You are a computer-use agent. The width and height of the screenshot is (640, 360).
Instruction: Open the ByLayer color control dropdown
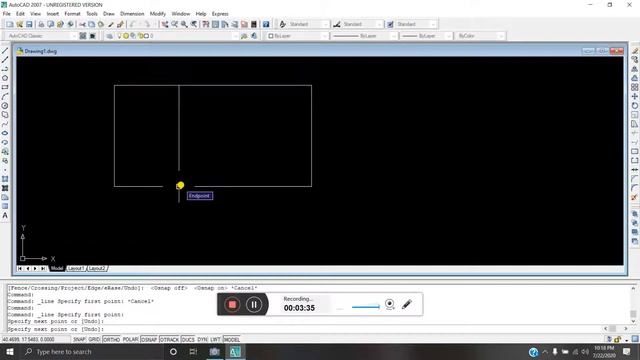point(298,36)
